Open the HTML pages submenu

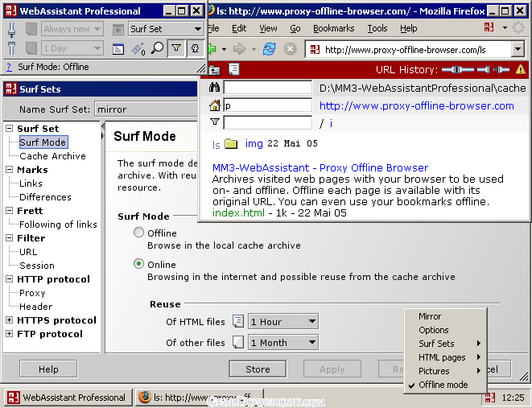[445, 357]
